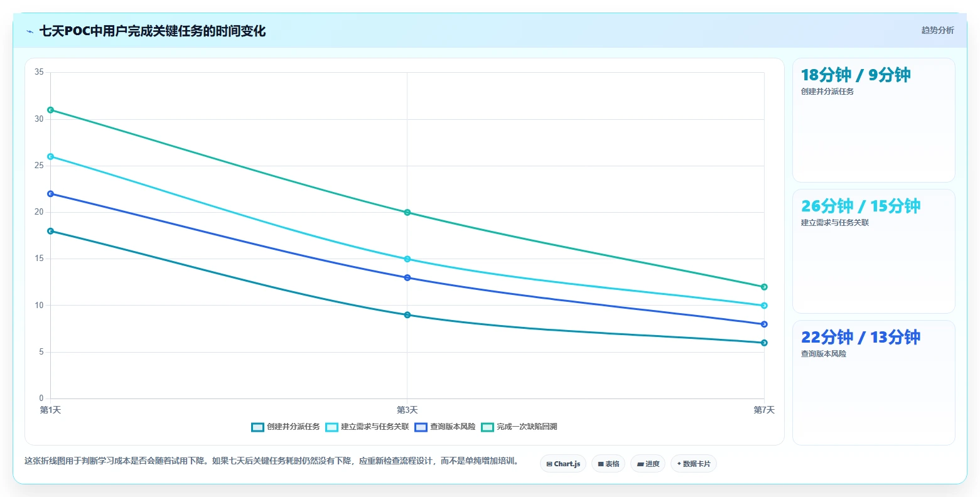Image resolution: width=980 pixels, height=497 pixels.
Task: Select the 建立需求与任务关联 point at 第7天
Action: (764, 306)
